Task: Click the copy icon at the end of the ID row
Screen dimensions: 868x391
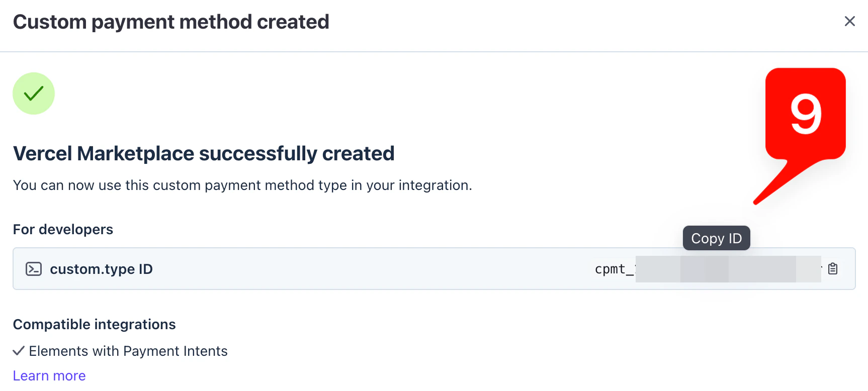Action: click(833, 269)
